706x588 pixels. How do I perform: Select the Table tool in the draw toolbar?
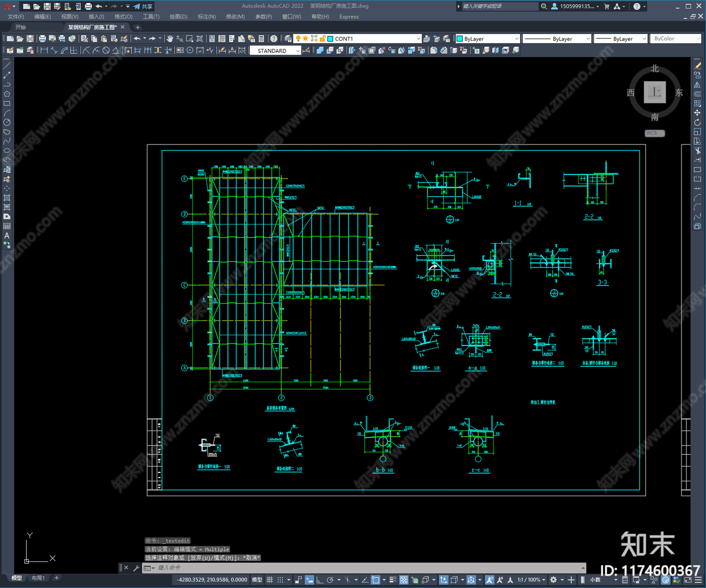tap(7, 226)
